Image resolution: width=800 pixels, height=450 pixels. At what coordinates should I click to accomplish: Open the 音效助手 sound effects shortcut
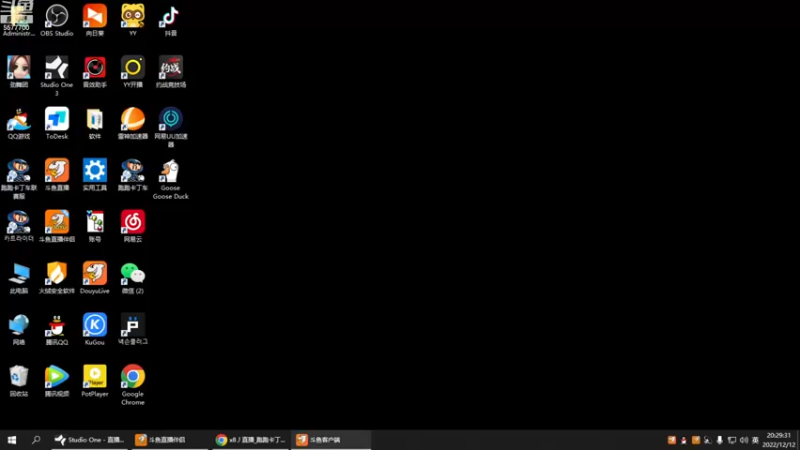[x=95, y=71]
